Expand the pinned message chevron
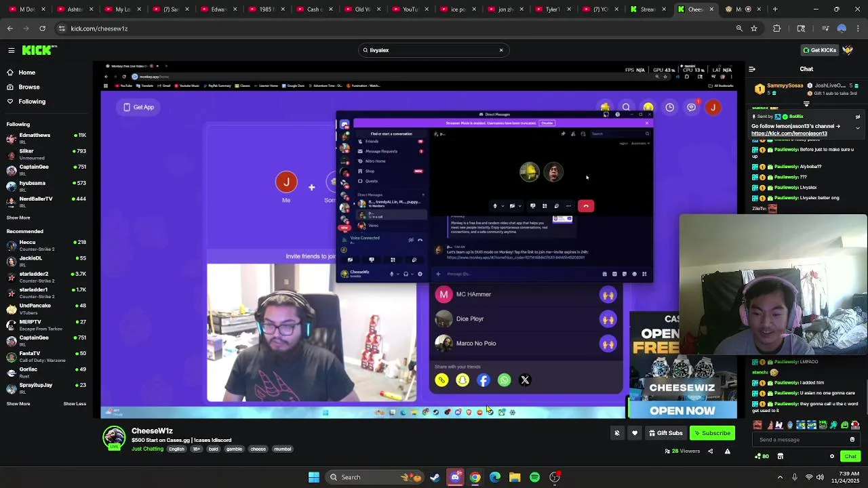The image size is (868, 488). click(x=858, y=127)
